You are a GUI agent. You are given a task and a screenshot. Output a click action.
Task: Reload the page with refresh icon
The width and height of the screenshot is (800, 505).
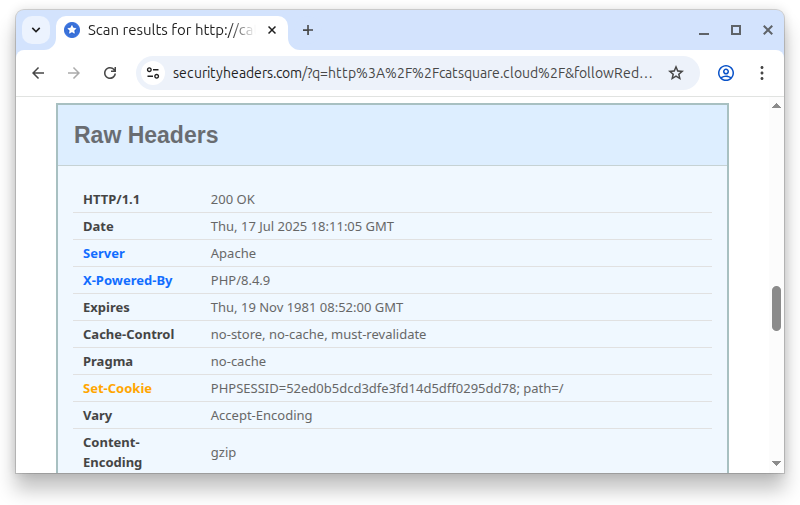[110, 73]
